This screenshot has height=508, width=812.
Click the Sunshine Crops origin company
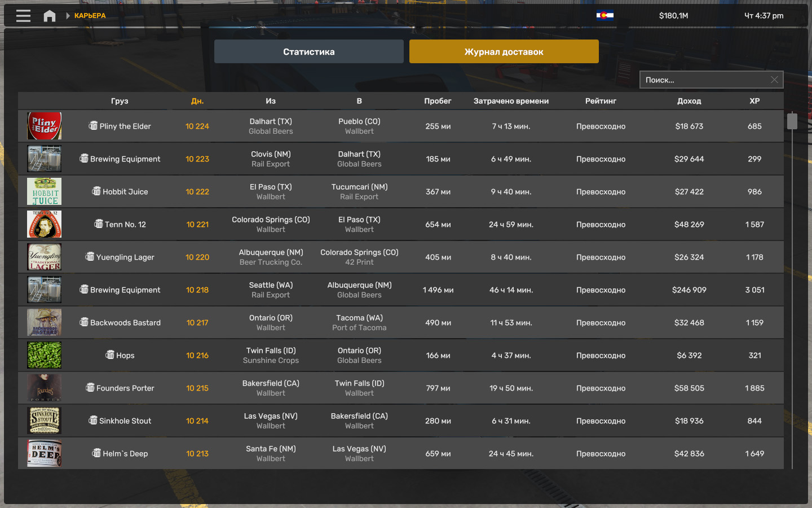click(x=271, y=361)
